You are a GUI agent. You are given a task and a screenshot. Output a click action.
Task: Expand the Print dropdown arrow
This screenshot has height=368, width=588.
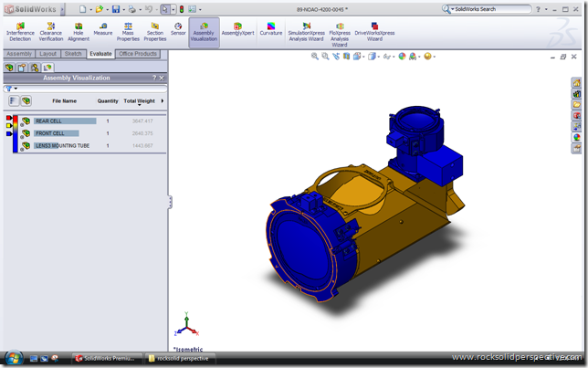point(141,9)
